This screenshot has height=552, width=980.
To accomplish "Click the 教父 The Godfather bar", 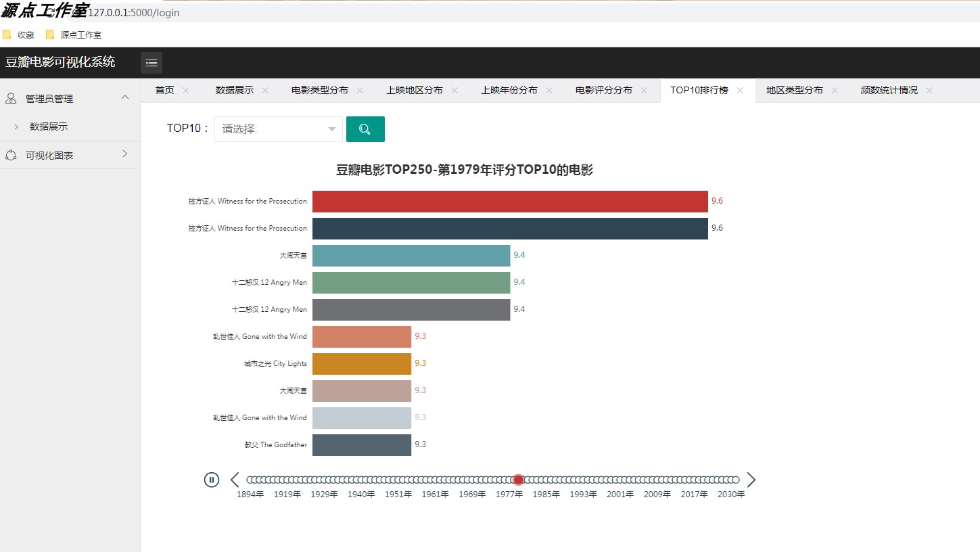I will [362, 445].
